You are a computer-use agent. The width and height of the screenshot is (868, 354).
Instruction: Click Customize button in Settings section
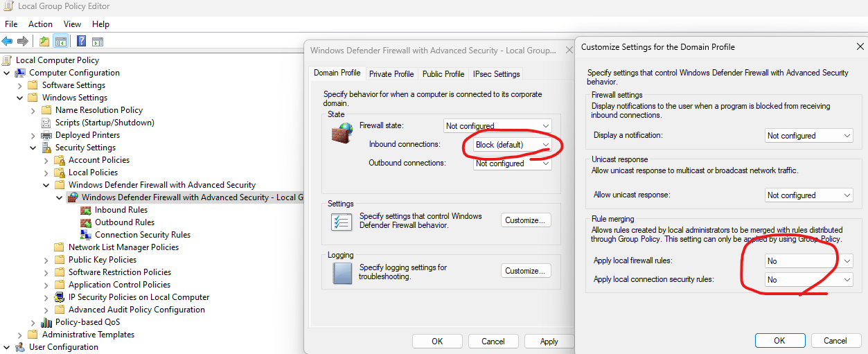pos(526,220)
